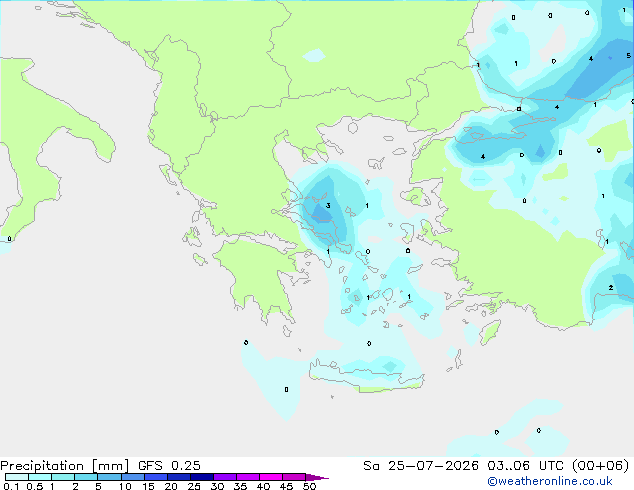This screenshot has width=634, height=490.
Task: Click the 'Sa 25-07-2026' date text
Action: pos(421,466)
